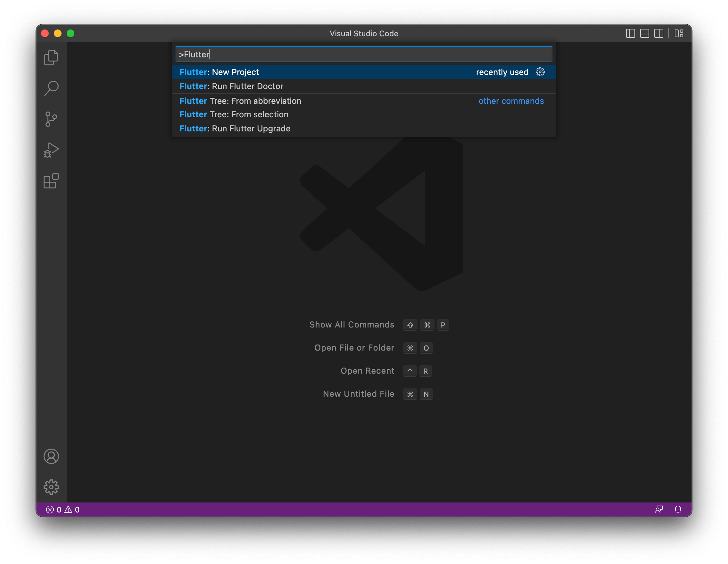This screenshot has width=728, height=564.
Task: Open the Accounts menu icon
Action: (51, 456)
